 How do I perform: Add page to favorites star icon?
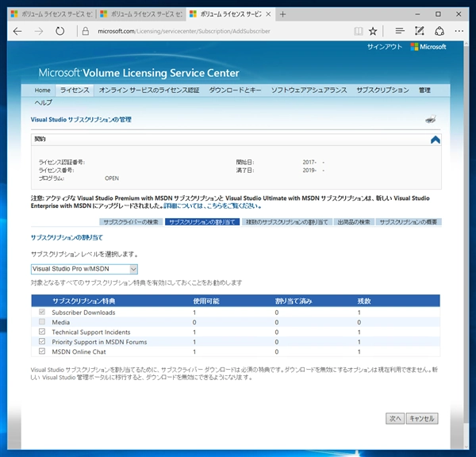click(373, 31)
